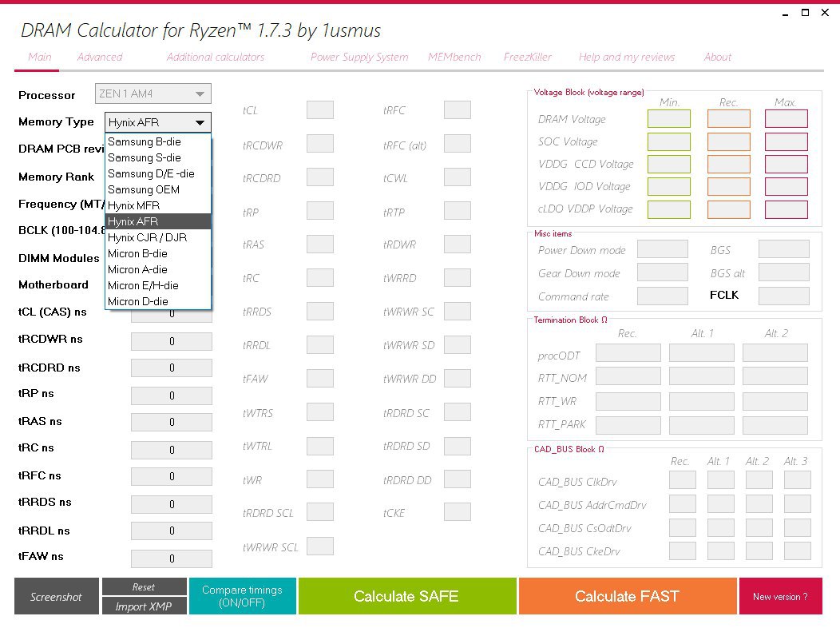The image size is (840, 632).
Task: Click the Calculate SAFE button
Action: click(407, 596)
